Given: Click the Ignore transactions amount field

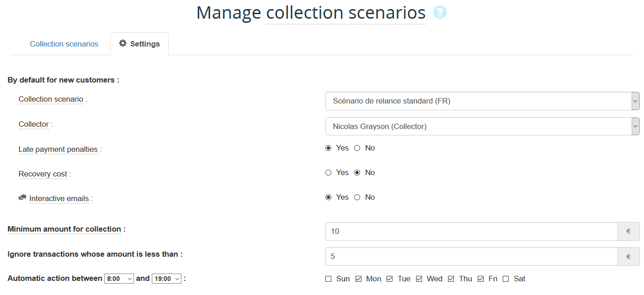Looking at the screenshot, I should pos(471,257).
